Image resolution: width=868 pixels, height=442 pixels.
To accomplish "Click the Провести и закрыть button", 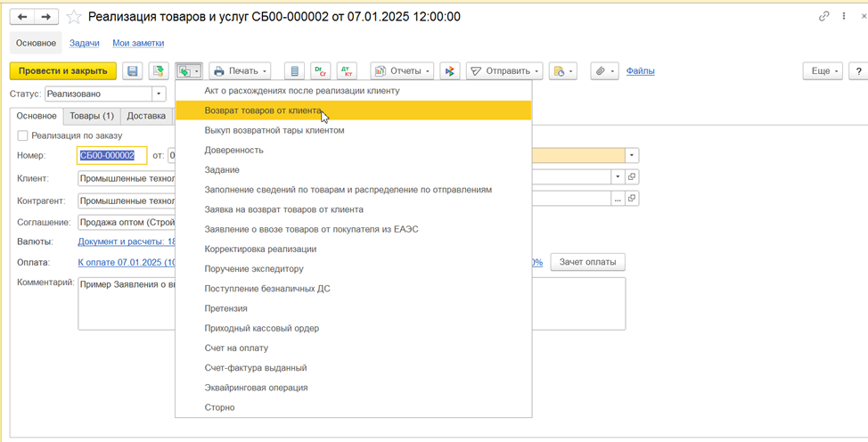I will [x=63, y=71].
